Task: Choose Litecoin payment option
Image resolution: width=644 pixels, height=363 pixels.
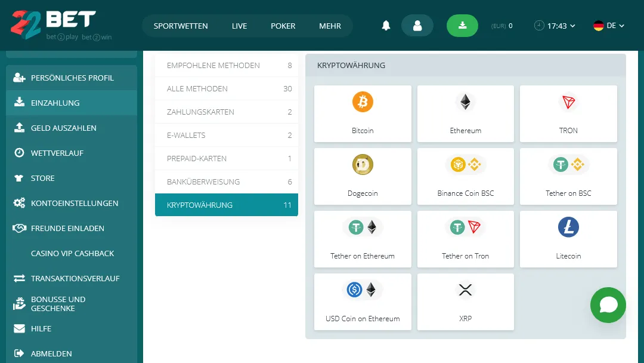Action: (568, 239)
